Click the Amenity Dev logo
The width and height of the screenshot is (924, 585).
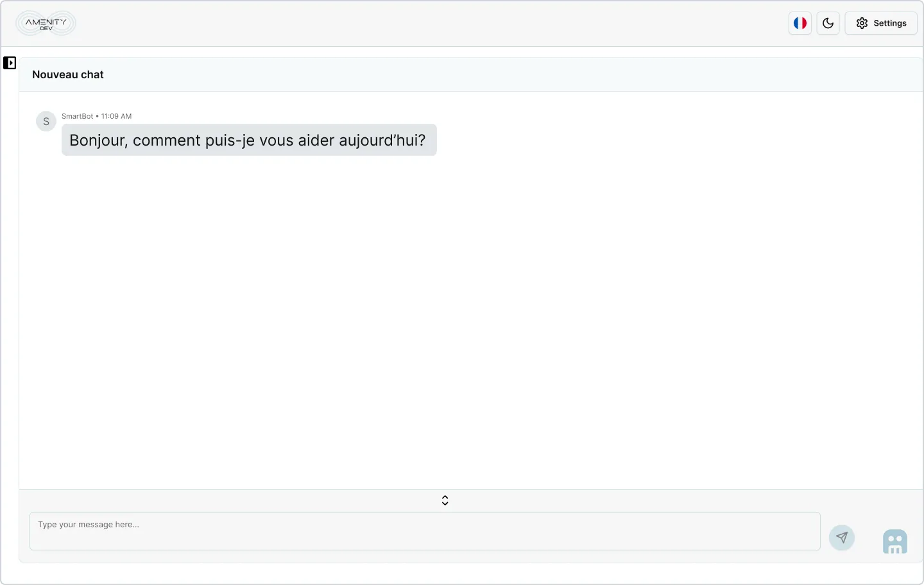46,23
